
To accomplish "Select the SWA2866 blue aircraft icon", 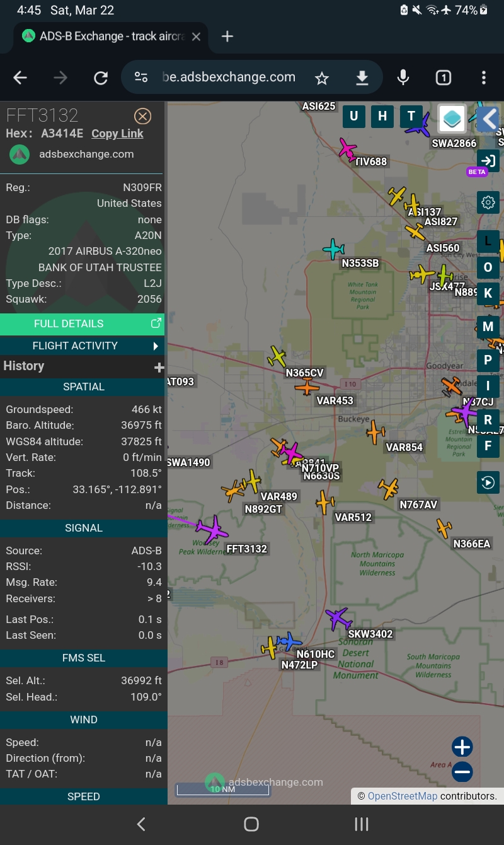I will tap(418, 125).
